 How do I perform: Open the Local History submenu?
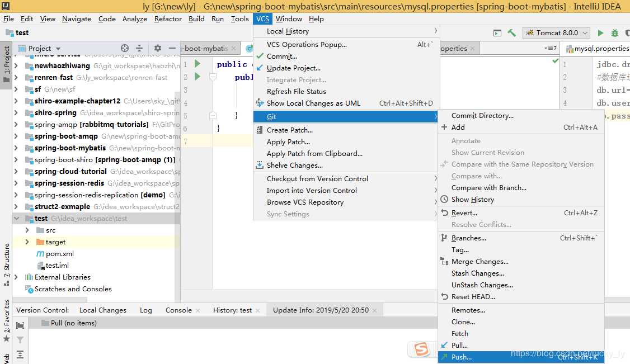click(346, 31)
